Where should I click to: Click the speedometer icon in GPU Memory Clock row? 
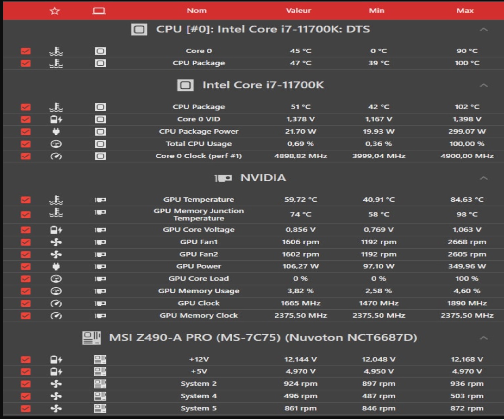tap(56, 316)
